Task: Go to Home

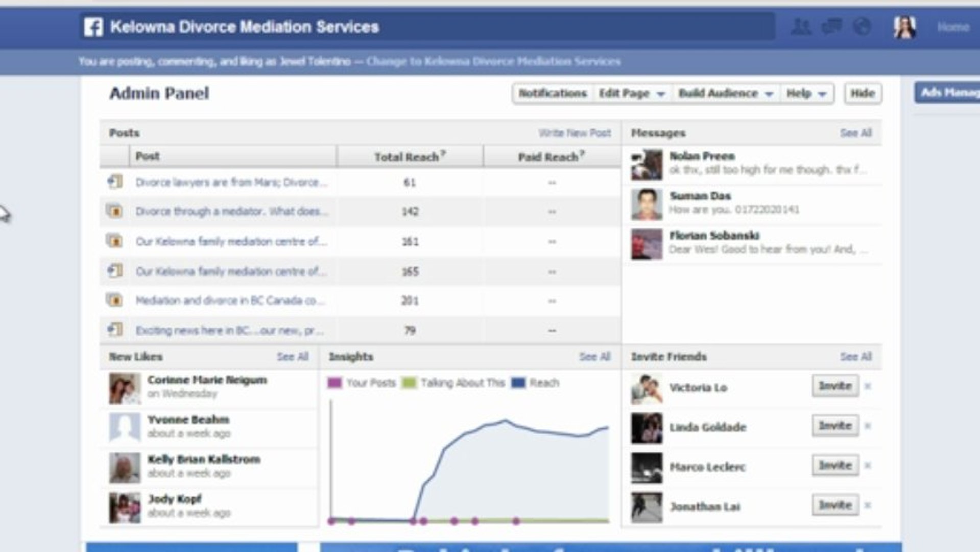Action: 953,27
